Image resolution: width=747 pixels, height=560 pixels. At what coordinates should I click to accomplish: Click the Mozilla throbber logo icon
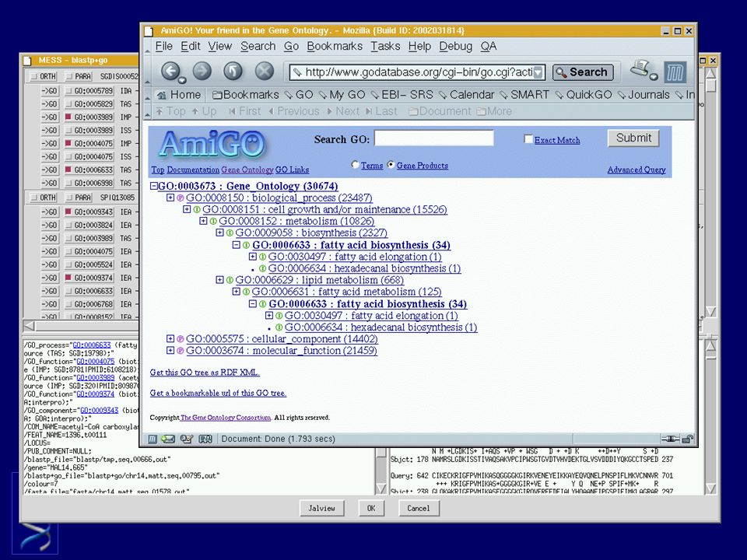point(675,73)
